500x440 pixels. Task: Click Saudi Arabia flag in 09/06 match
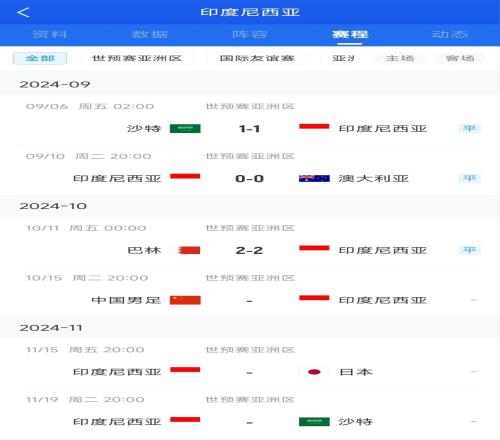185,128
